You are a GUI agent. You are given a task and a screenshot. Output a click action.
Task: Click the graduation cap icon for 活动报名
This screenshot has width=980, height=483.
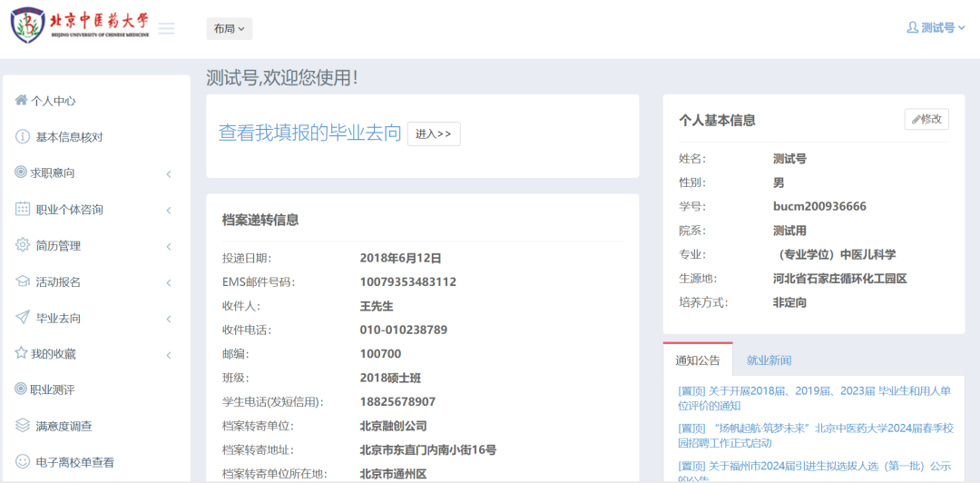tap(23, 281)
